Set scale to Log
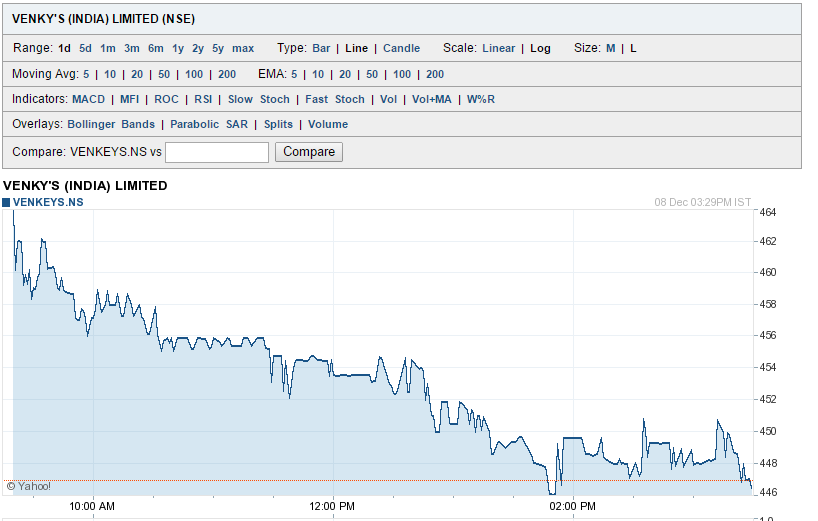The width and height of the screenshot is (818, 521). point(540,49)
